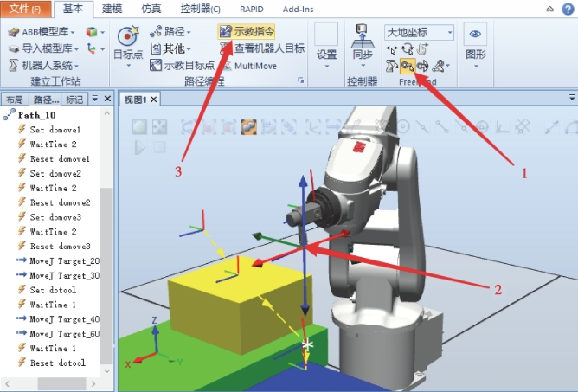This screenshot has height=392, width=578.
Task: Open the 文件 (File) menu
Action: coord(25,9)
